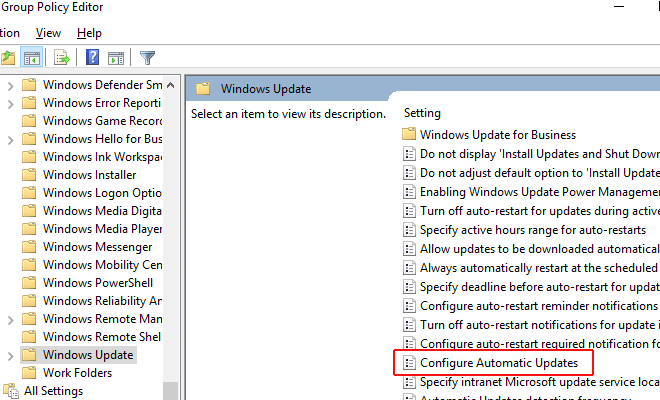Select the Work Folders tree item
This screenshot has height=400, width=660.
click(x=77, y=373)
